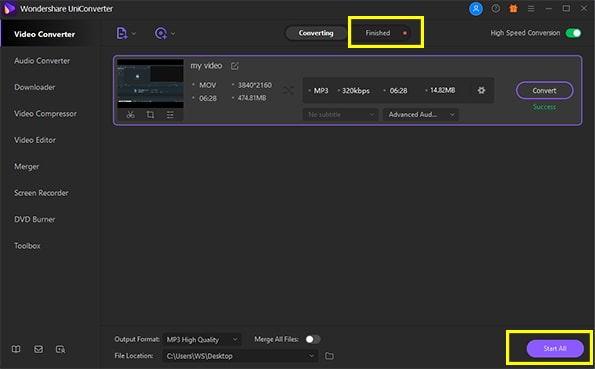Toggle Merge All Files switch
The width and height of the screenshot is (595, 369).
coord(313,339)
